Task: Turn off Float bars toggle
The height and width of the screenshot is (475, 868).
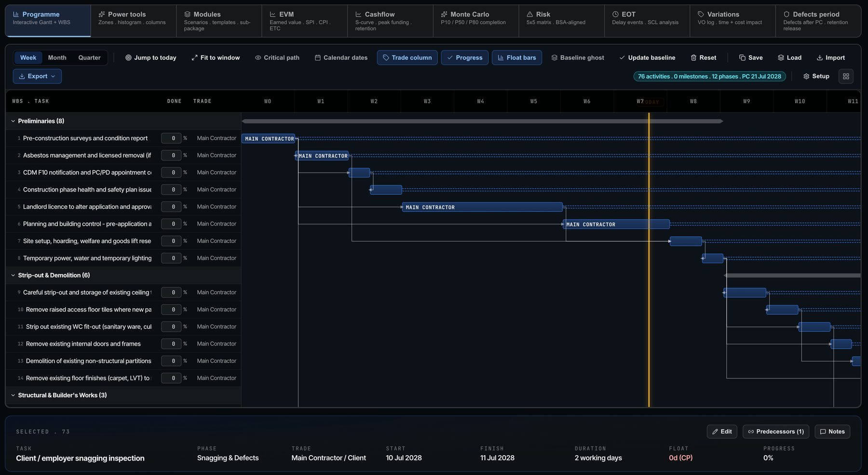Action: click(x=517, y=57)
